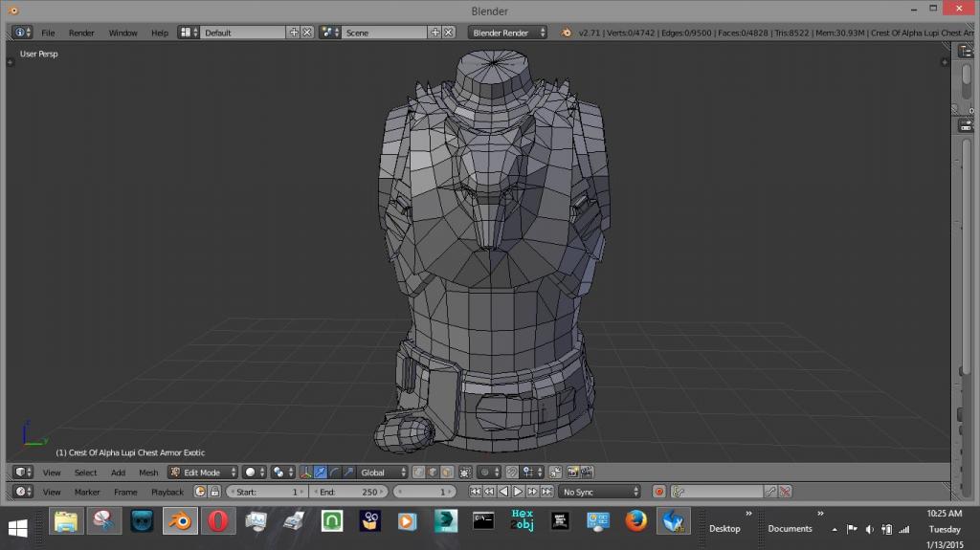
Task: Click the OpenGL render animation clapper icon
Action: tap(587, 473)
